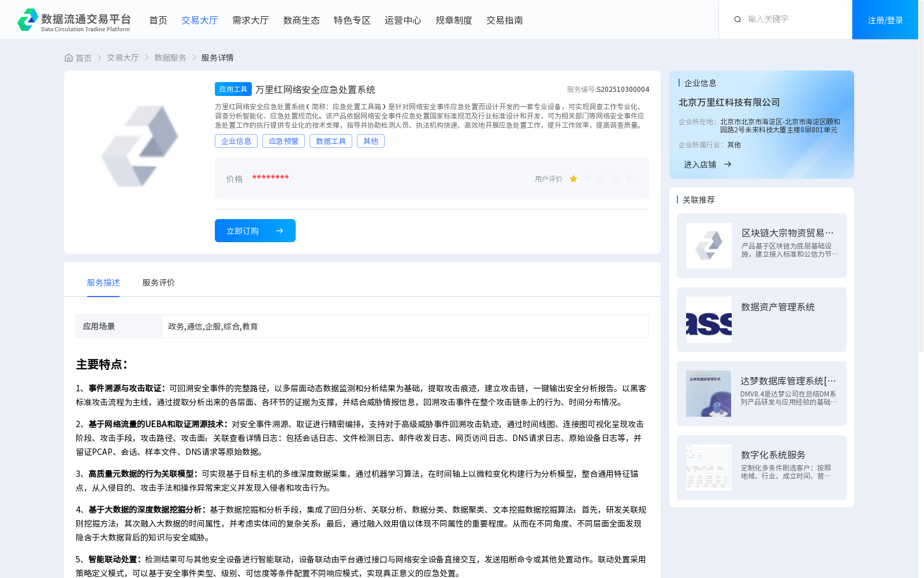Click the fifth rating star
Screen dimensions: 924x578
[629, 179]
